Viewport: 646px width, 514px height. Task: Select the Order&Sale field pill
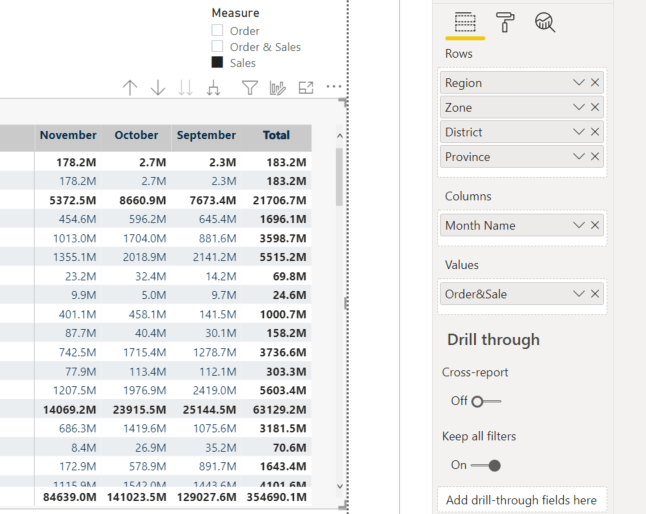pyautogui.click(x=522, y=294)
